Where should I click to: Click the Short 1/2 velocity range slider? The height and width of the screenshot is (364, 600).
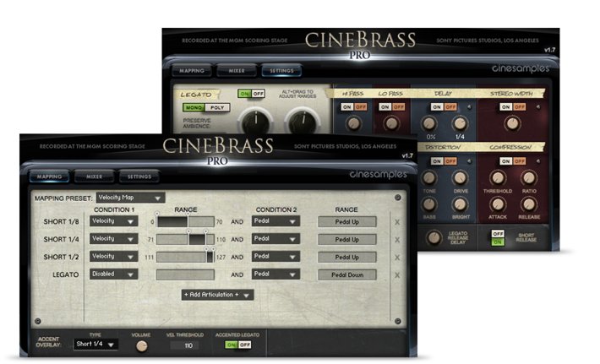click(185, 258)
